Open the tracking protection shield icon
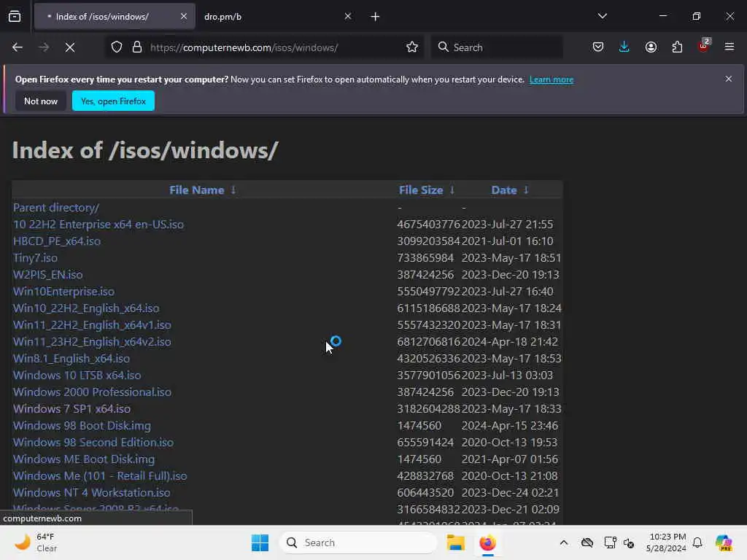 [x=117, y=47]
